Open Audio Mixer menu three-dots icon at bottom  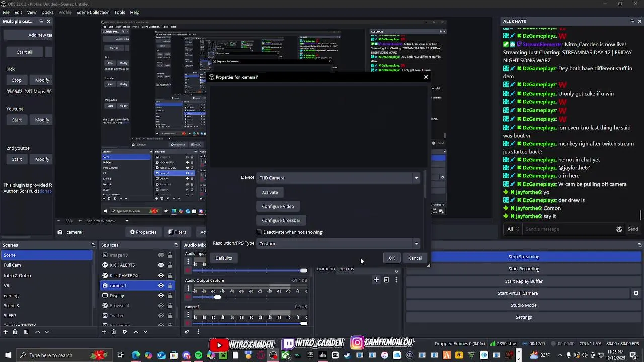198,332
